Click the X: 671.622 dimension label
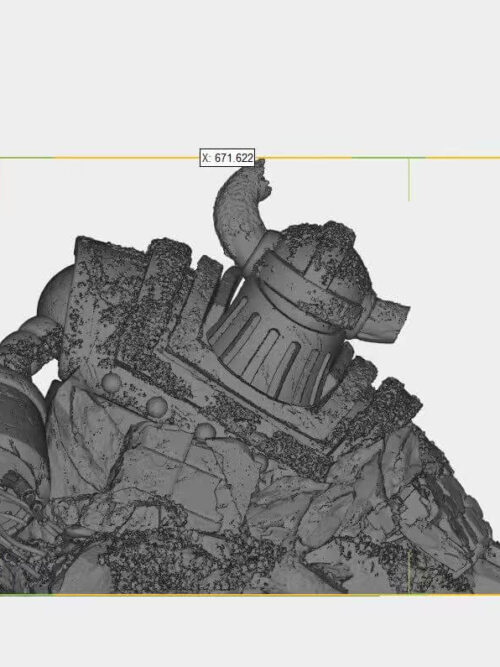The height and width of the screenshot is (667, 500). point(227,158)
